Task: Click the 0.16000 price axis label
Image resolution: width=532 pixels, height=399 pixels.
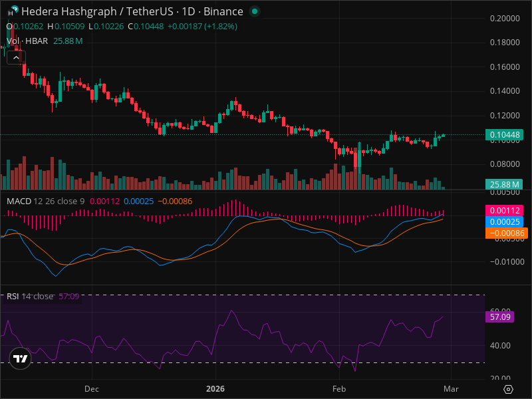Action: [x=505, y=67]
